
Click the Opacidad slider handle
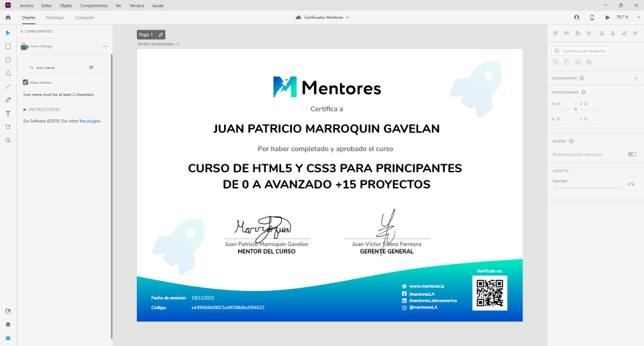click(555, 188)
